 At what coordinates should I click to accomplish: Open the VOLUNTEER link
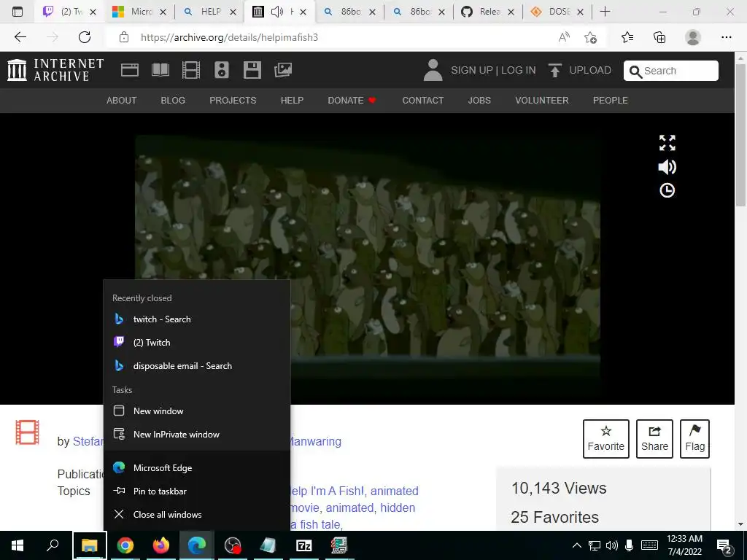(542, 101)
